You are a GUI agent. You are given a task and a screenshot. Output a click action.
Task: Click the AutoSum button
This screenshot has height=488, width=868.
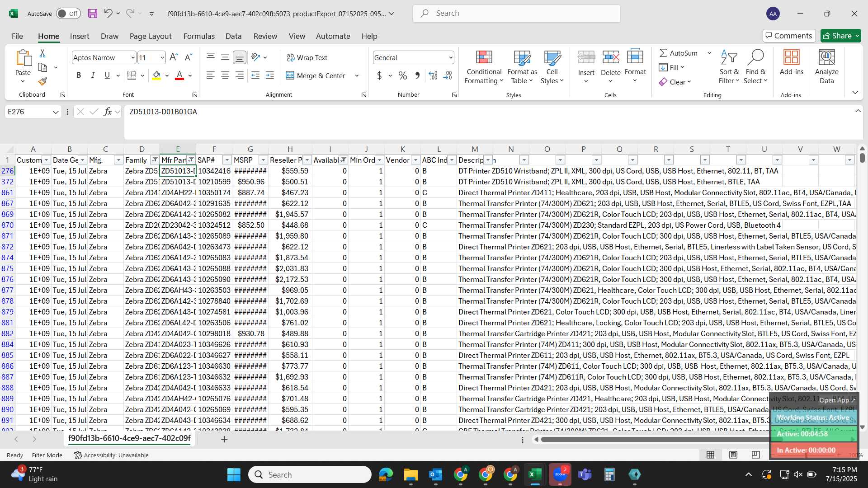(679, 53)
